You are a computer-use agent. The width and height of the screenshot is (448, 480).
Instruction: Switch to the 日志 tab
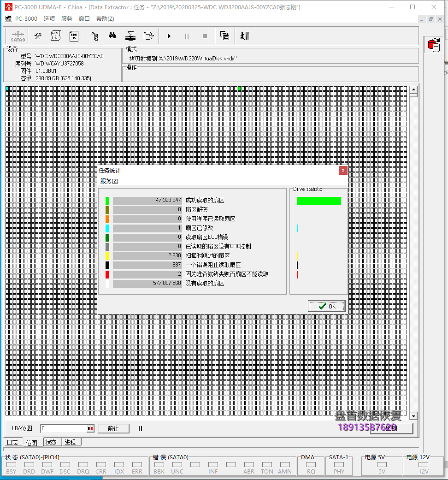pyautogui.click(x=12, y=442)
